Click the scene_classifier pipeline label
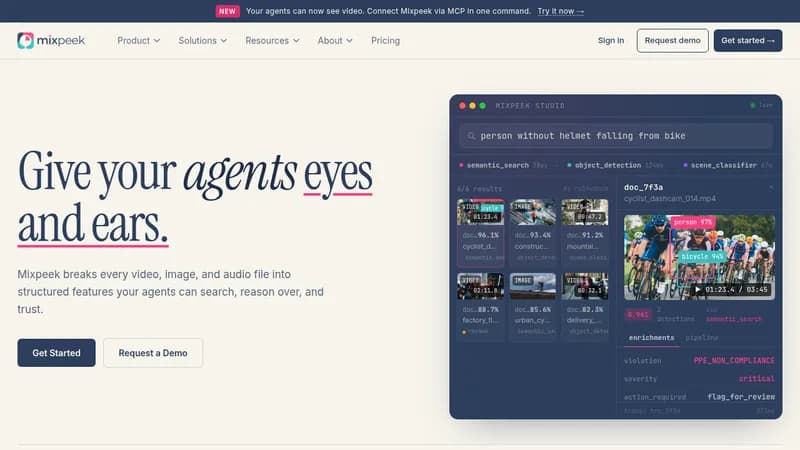Screen dimensions: 800x450 [723, 165]
